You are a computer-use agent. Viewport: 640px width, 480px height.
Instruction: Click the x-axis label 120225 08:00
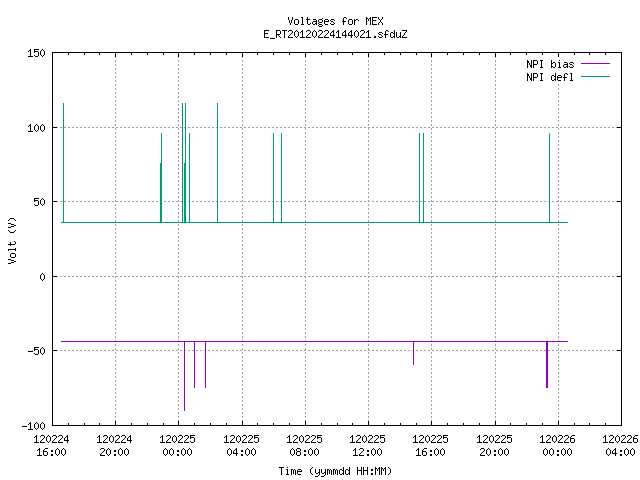[304, 446]
